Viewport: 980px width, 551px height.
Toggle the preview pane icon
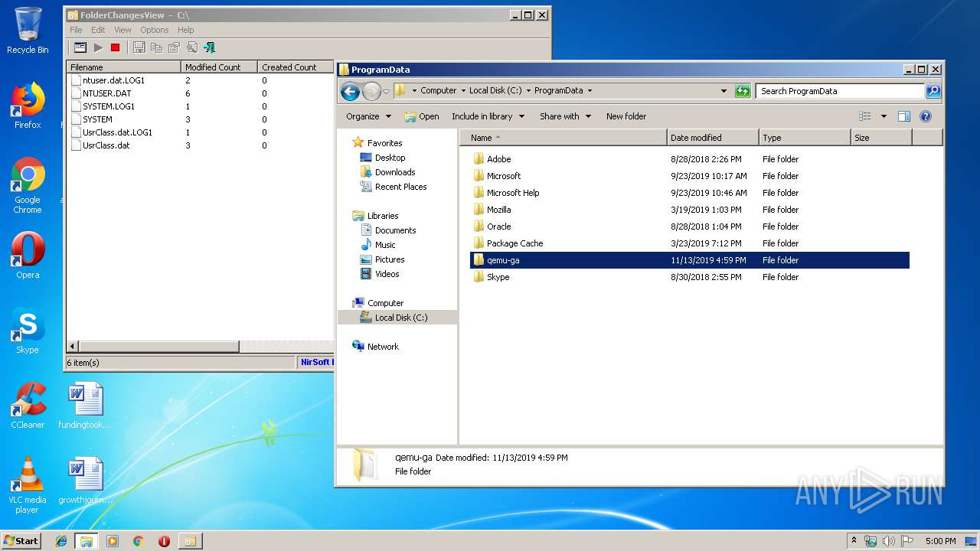tap(904, 116)
